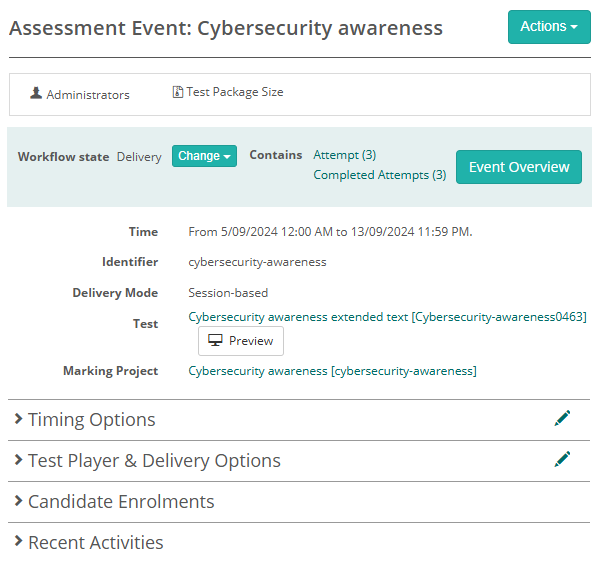Open the Actions dropdown menu
The image size is (600, 563).
point(549,27)
